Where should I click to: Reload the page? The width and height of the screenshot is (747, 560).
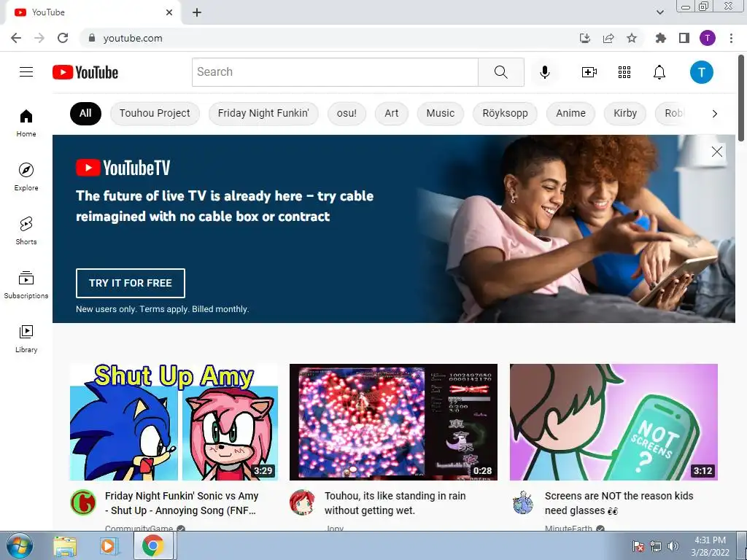pyautogui.click(x=63, y=38)
